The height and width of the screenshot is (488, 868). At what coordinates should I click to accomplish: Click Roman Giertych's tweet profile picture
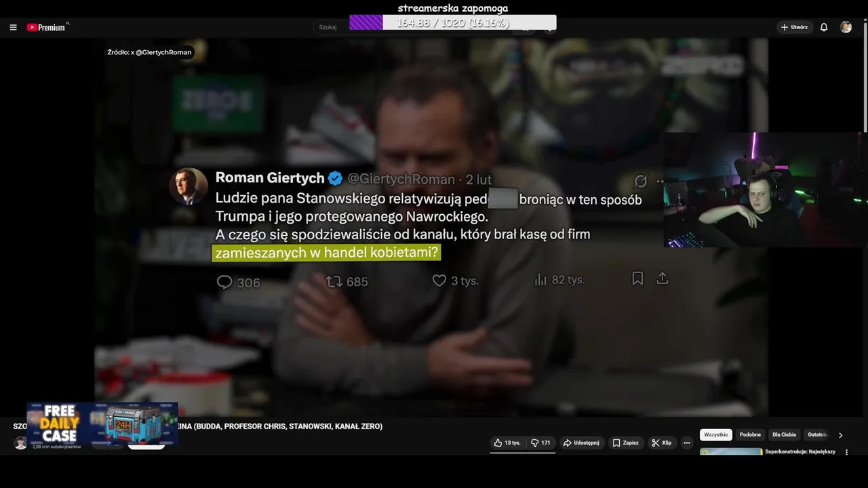click(x=189, y=186)
